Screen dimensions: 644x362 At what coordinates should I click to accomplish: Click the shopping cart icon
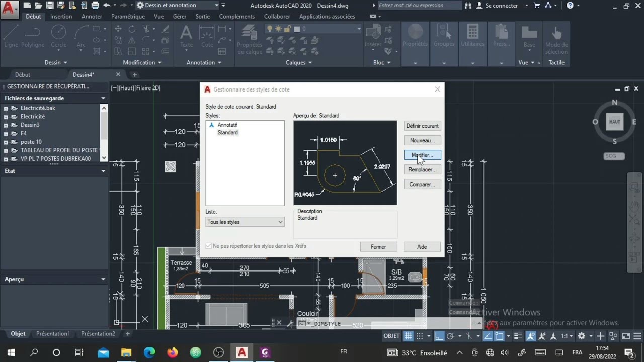pos(538,6)
